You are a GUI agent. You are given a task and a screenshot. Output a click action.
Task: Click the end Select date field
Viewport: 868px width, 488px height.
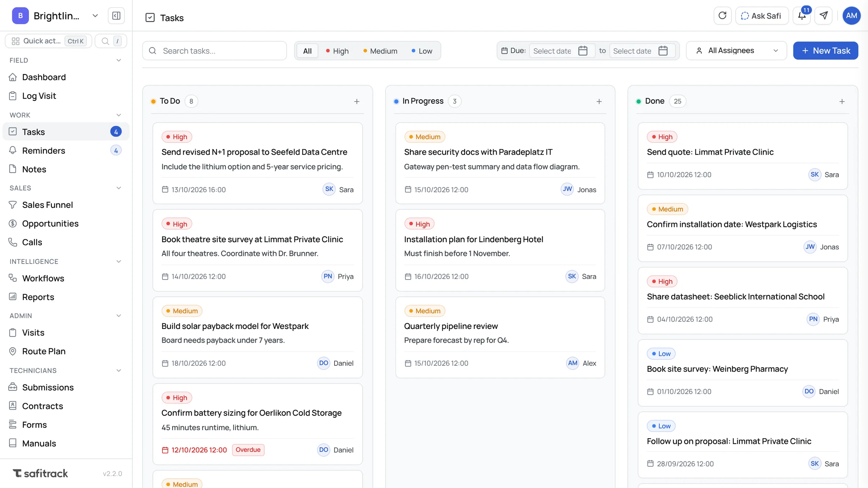pyautogui.click(x=642, y=51)
